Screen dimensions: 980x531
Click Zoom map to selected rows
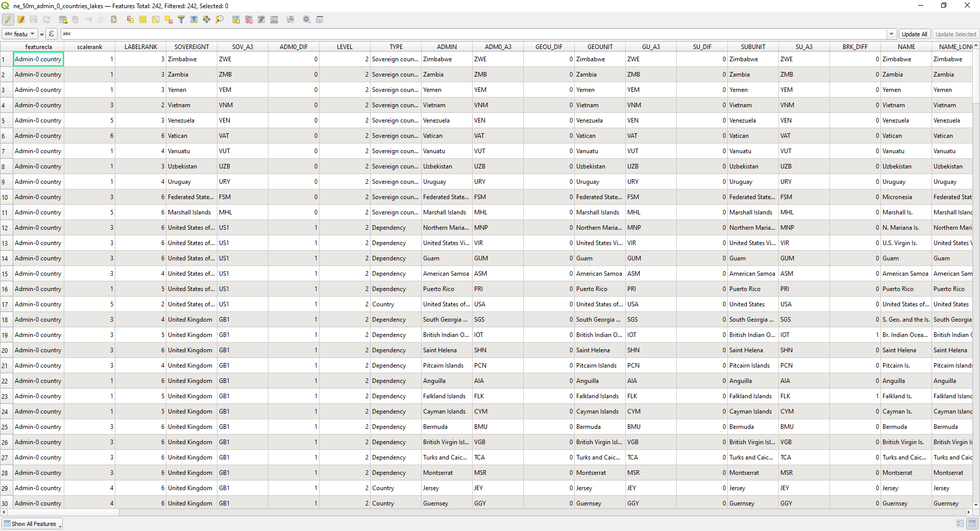coord(219,19)
